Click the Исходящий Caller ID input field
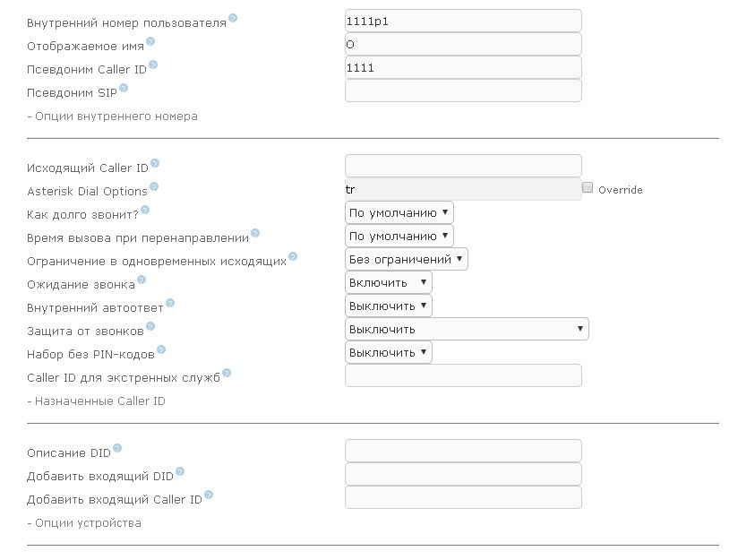Image resolution: width=738 pixels, height=560 pixels. pyautogui.click(x=463, y=166)
